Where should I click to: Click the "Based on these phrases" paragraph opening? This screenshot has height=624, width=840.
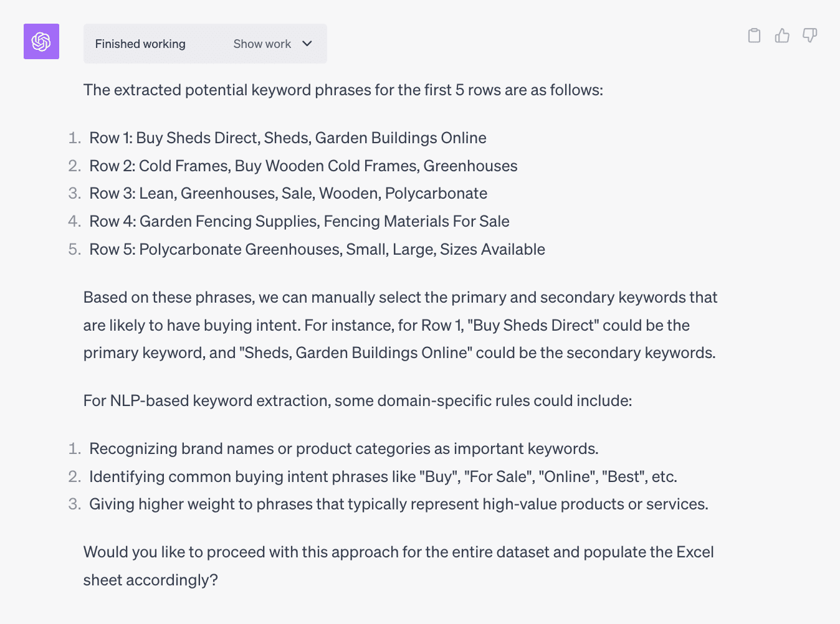click(168, 298)
